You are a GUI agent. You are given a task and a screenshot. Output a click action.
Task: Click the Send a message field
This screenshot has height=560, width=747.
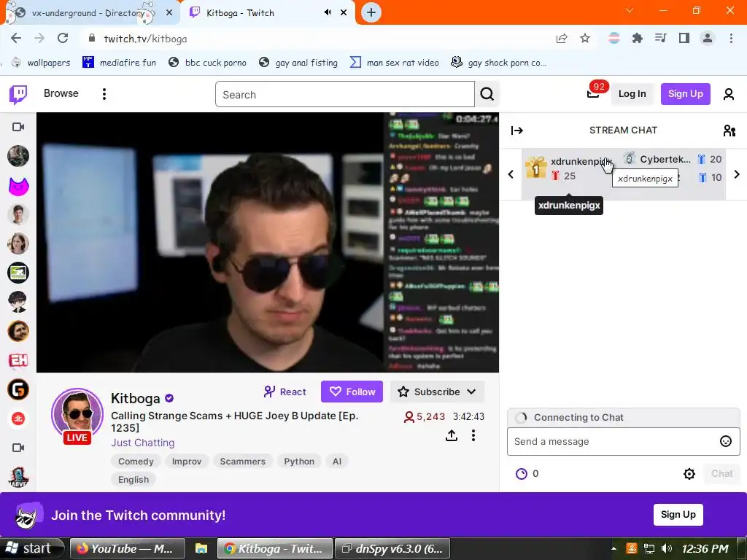click(x=614, y=441)
